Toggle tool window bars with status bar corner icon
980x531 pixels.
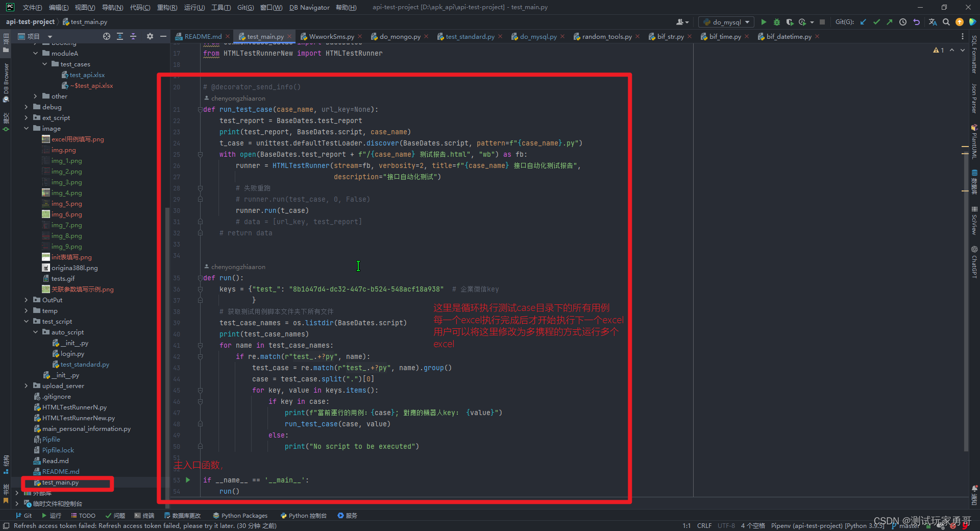(6, 526)
